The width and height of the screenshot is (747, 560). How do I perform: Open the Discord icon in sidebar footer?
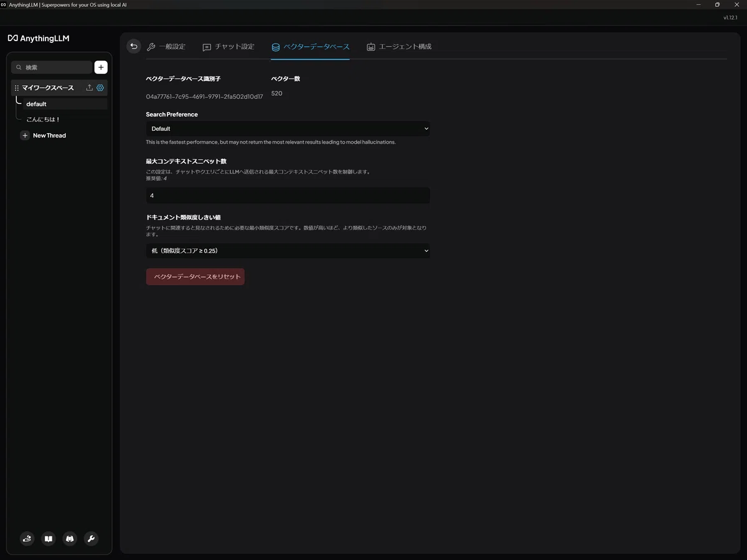point(70,539)
